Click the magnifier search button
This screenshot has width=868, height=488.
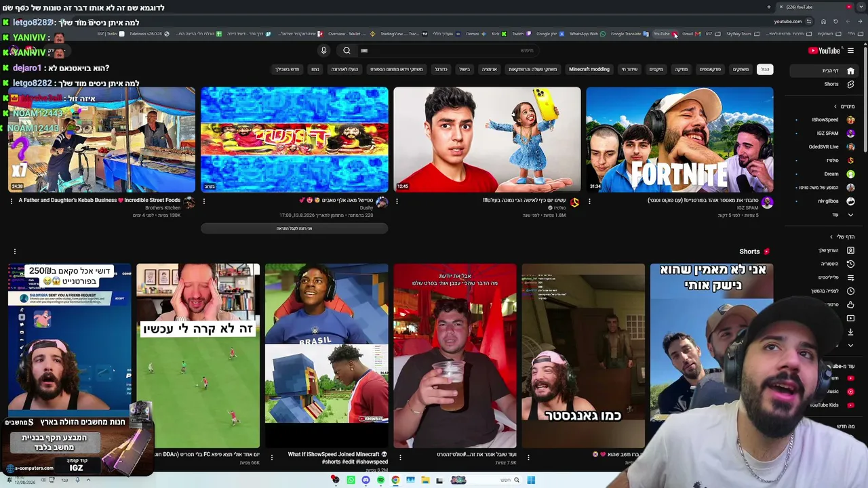(347, 50)
